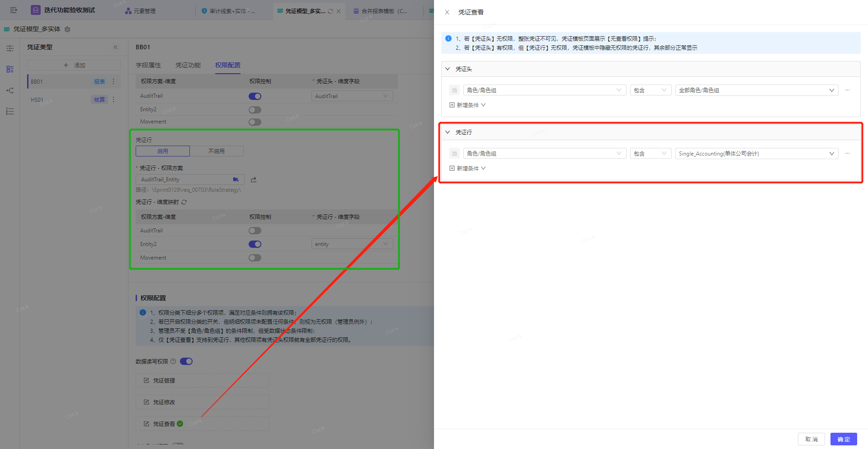Viewport: 868px width, 449px height.
Task: Switch to the 凭证功能 tab
Action: (188, 65)
